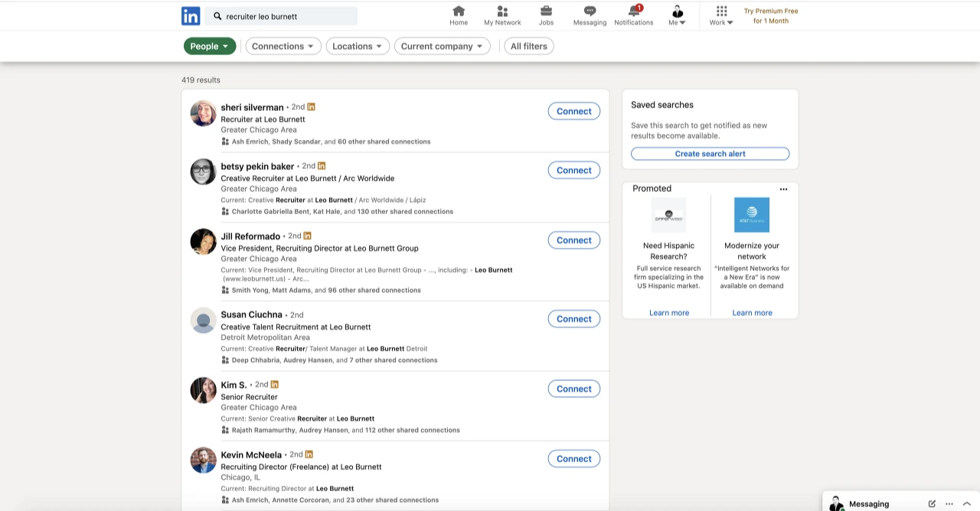View Notifications bell icon
This screenshot has width=980, height=511.
coord(634,16)
